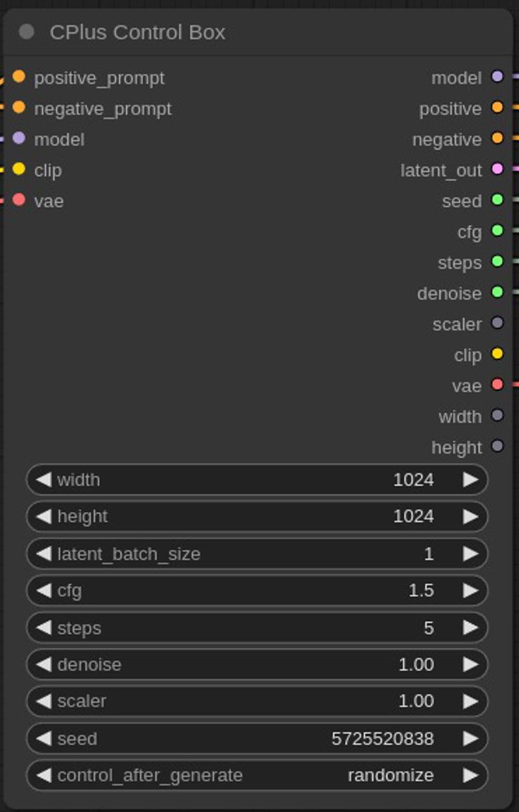
Task: Decrease height with the left arrow
Action: pyautogui.click(x=43, y=517)
